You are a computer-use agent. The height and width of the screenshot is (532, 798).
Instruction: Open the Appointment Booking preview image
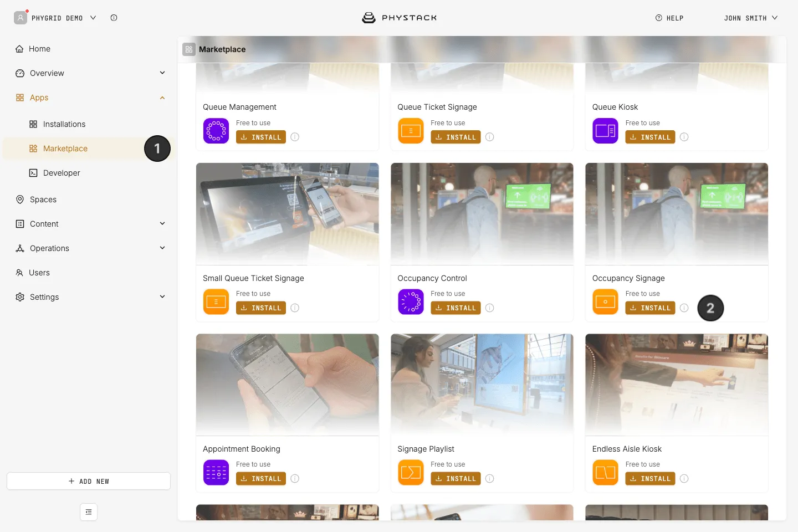pos(288,385)
